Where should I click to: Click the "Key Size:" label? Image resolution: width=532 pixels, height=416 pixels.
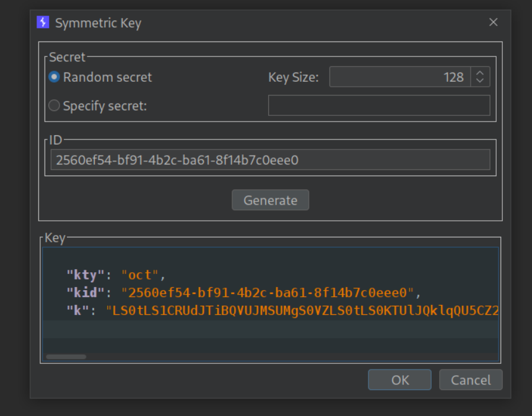(293, 77)
